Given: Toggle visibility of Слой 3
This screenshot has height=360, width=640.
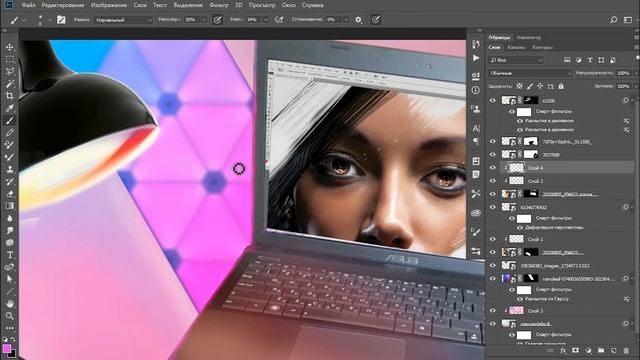Looking at the screenshot, I should 493,311.
